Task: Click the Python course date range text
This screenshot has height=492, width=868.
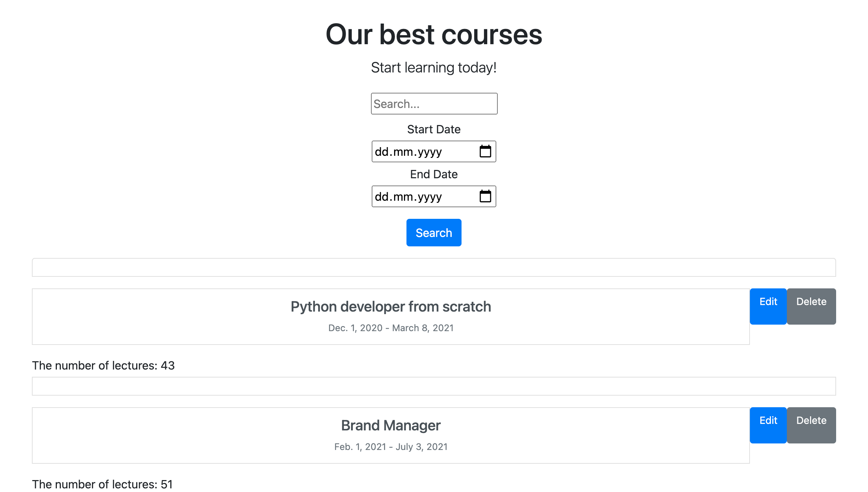Action: click(391, 328)
